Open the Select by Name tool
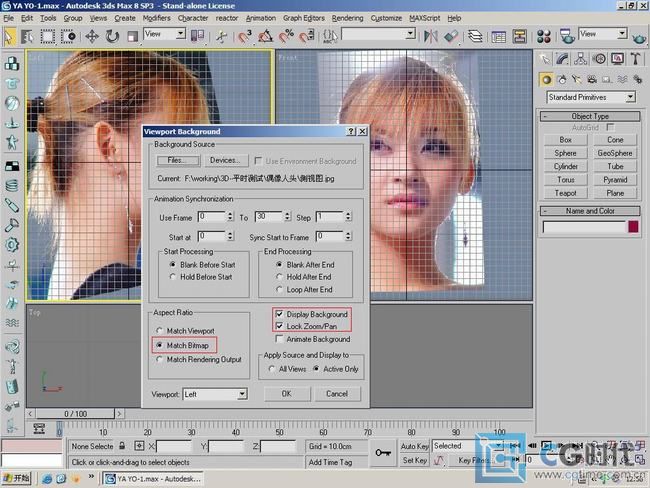The width and height of the screenshot is (650, 488). click(27, 36)
